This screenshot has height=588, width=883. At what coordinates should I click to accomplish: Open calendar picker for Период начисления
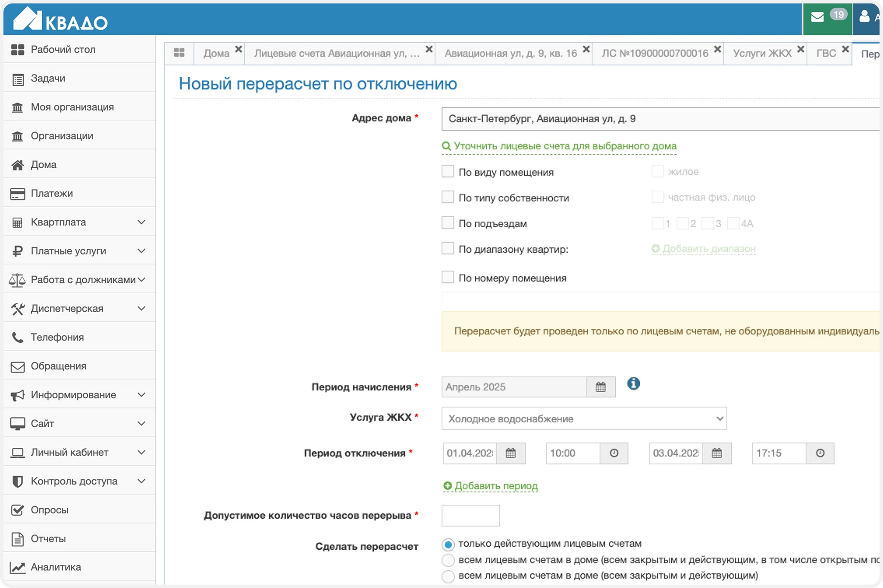tap(601, 387)
